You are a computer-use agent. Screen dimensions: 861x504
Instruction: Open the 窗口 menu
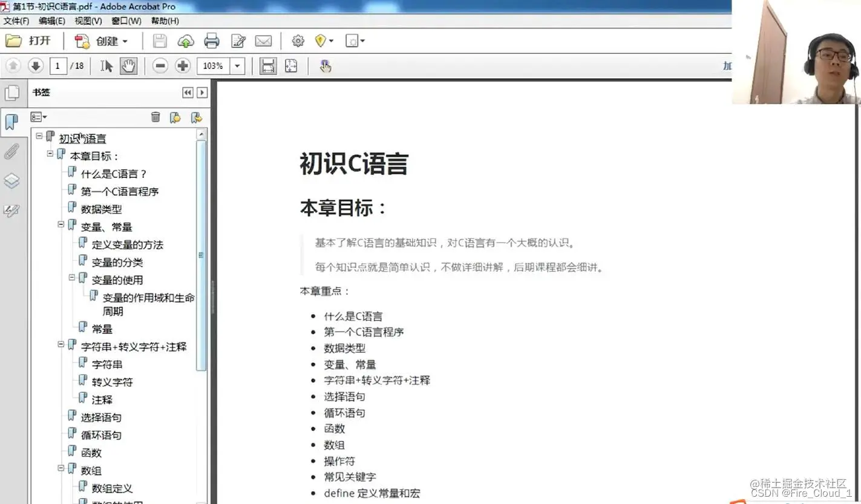pyautogui.click(x=126, y=21)
